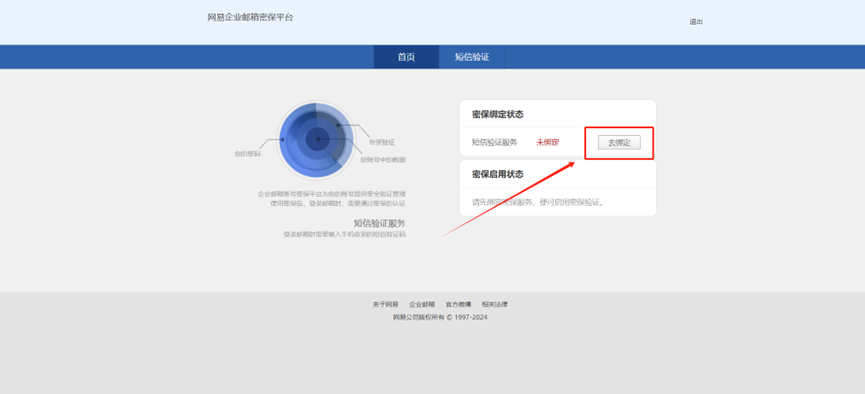The height and width of the screenshot is (394, 865).
Task: Click the 短信验证服务 heading under diagram
Action: point(380,223)
